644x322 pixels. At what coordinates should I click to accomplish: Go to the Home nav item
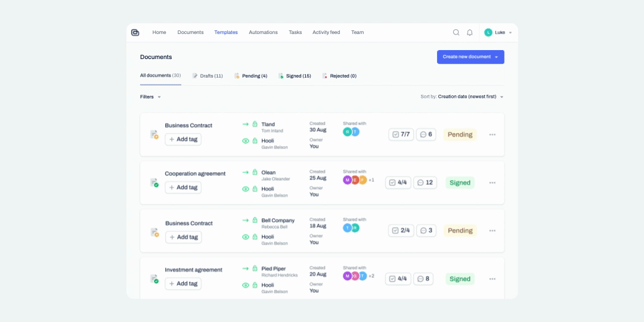click(159, 32)
